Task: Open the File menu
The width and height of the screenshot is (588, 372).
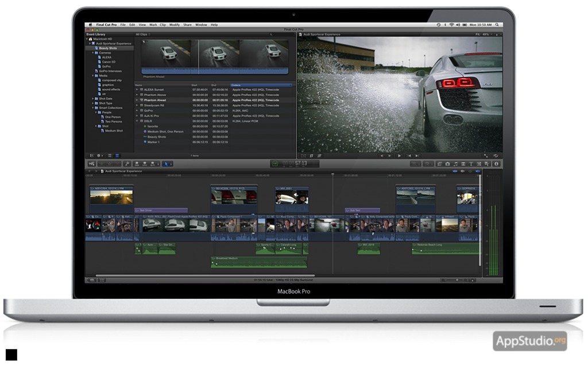Action: click(123, 25)
